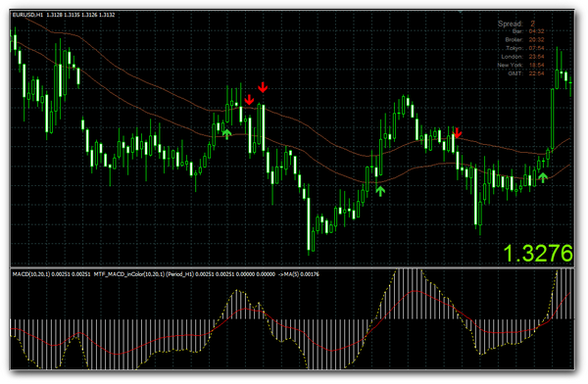
Task: Select the red sell arrow beside the topmost one
Action: tap(249, 100)
